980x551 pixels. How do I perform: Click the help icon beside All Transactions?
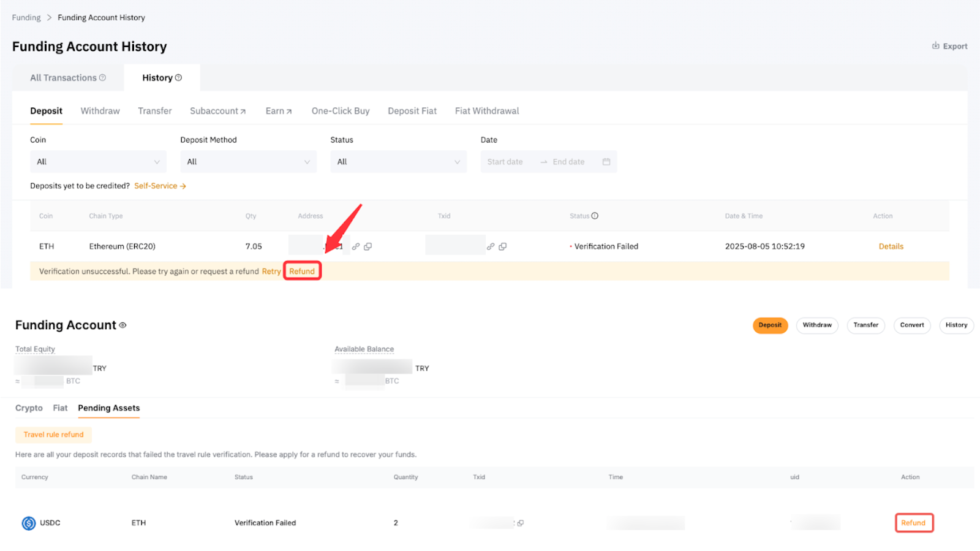click(102, 78)
